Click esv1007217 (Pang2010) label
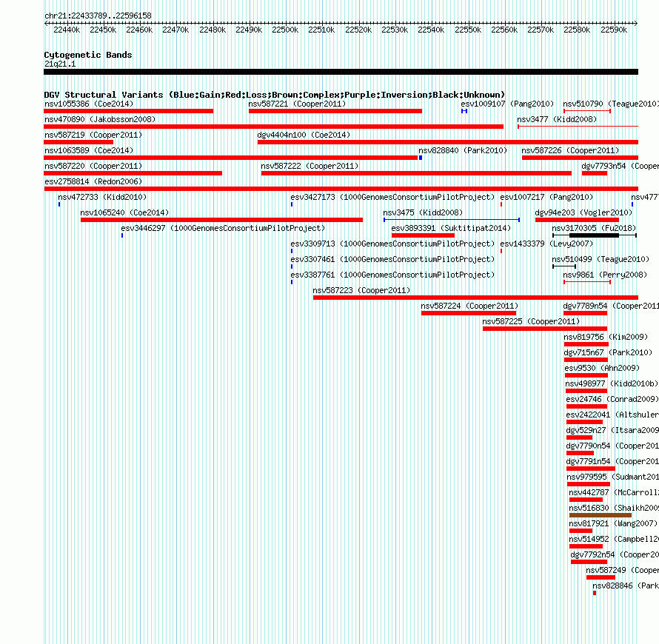This screenshot has width=659, height=644. coord(546,197)
